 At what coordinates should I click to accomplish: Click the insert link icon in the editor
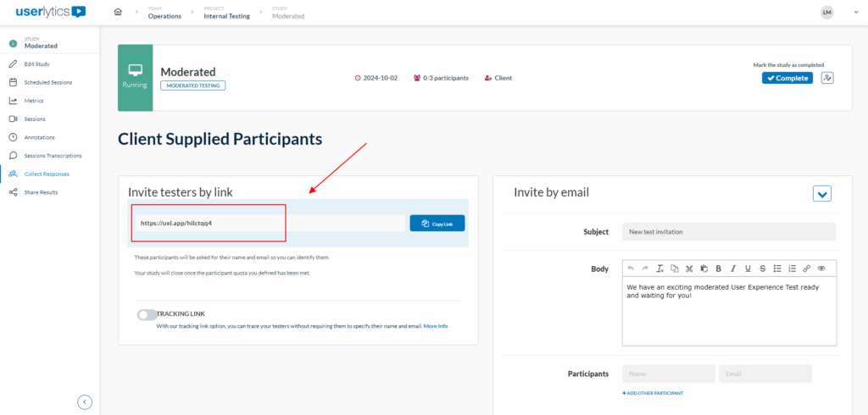[806, 268]
